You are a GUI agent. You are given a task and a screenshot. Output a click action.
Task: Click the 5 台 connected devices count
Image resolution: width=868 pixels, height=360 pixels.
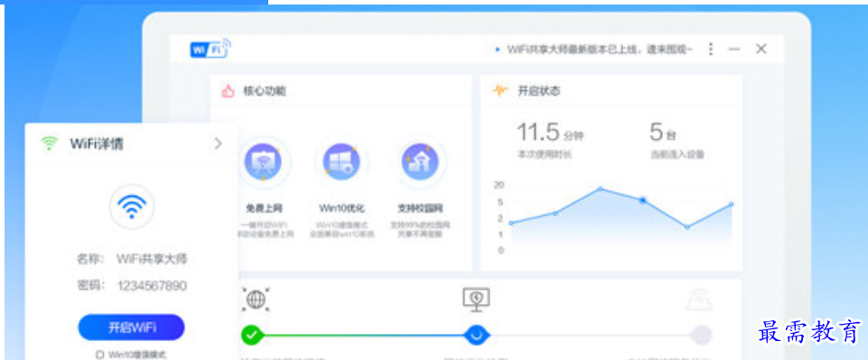[x=663, y=133]
